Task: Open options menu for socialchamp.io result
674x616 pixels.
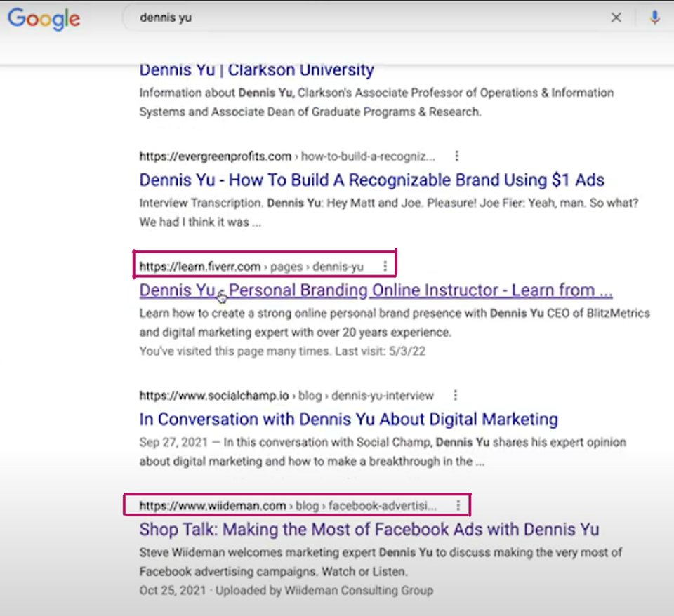Action: tap(455, 395)
